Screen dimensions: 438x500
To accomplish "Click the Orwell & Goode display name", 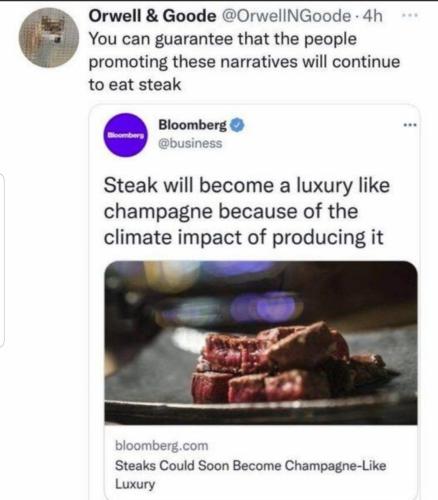I will [x=152, y=16].
